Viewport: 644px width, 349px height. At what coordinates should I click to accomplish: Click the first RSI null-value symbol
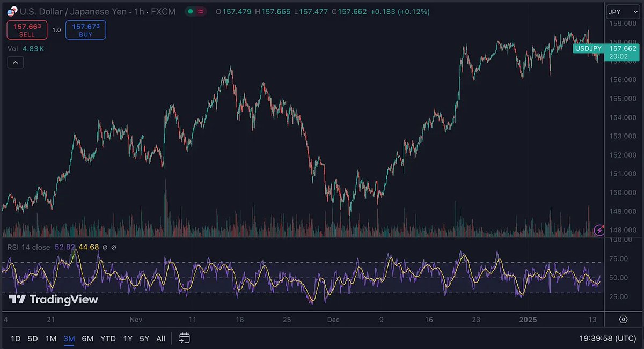pos(105,247)
